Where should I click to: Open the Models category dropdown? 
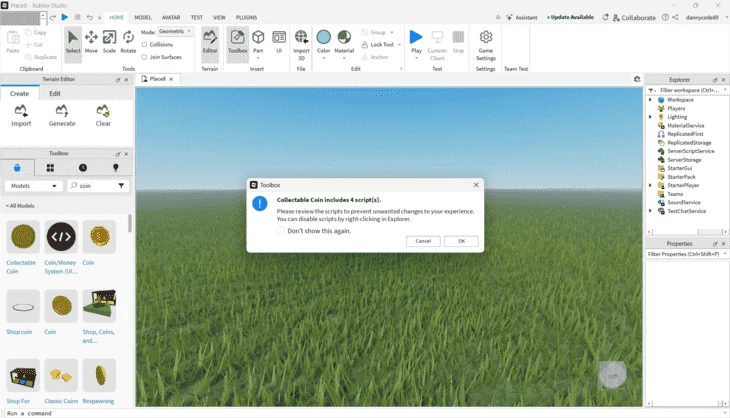(34, 186)
